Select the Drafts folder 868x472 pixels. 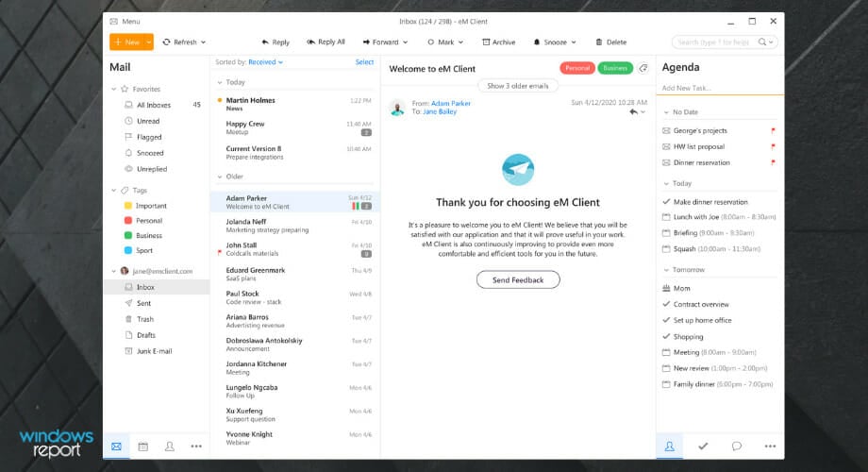[146, 335]
